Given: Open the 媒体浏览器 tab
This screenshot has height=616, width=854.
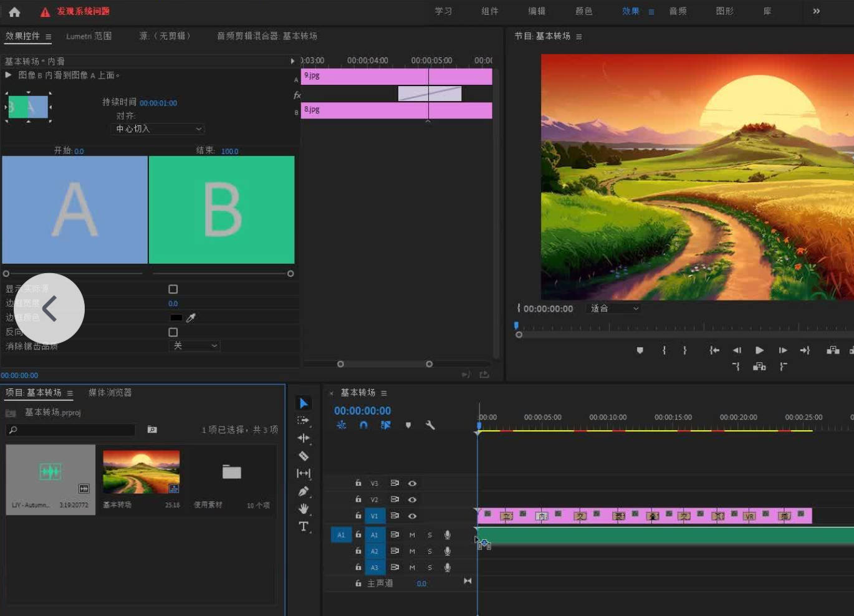Looking at the screenshot, I should click(110, 393).
